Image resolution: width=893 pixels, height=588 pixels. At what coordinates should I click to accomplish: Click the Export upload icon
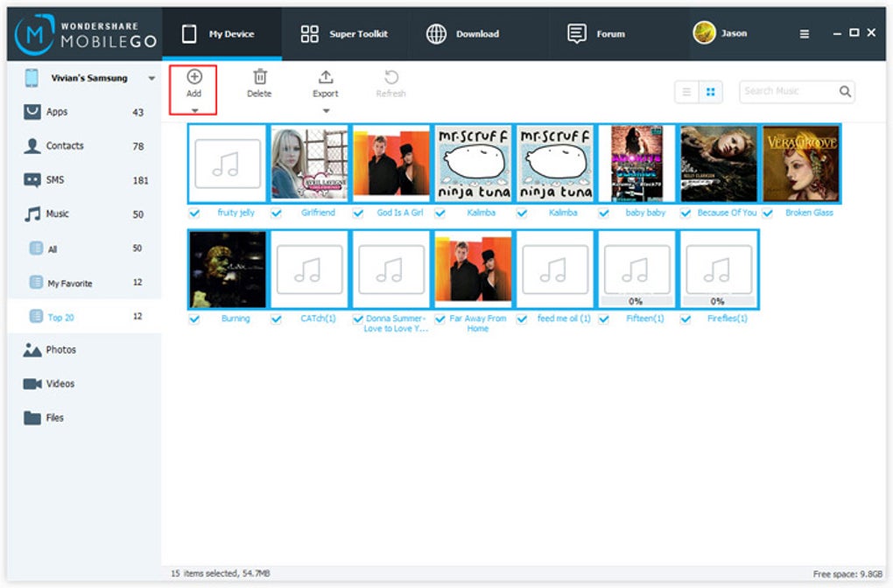(x=326, y=77)
